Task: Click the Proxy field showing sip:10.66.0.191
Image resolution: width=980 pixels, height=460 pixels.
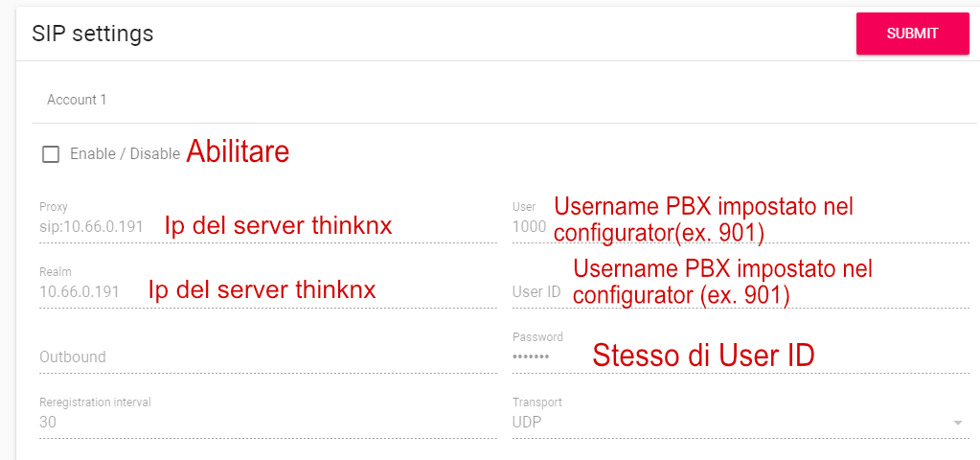Action: (92, 227)
